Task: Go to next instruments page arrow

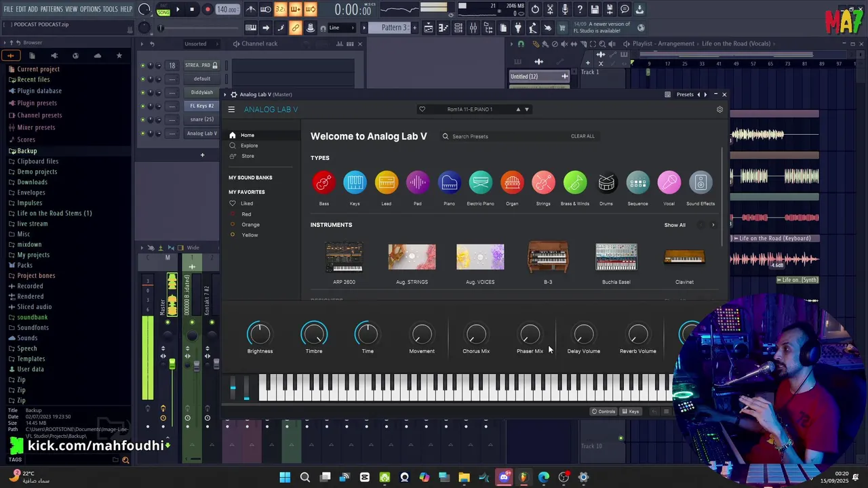Action: tap(713, 225)
